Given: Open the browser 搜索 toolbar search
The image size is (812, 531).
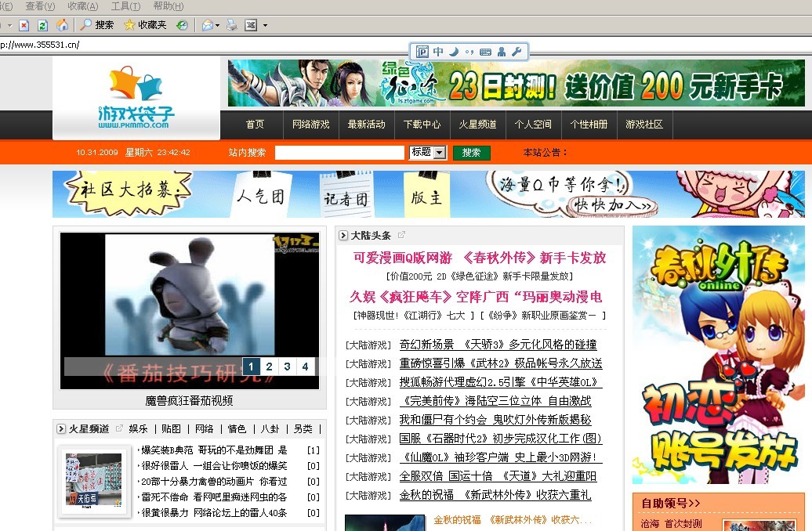Looking at the screenshot, I should pyautogui.click(x=97, y=25).
